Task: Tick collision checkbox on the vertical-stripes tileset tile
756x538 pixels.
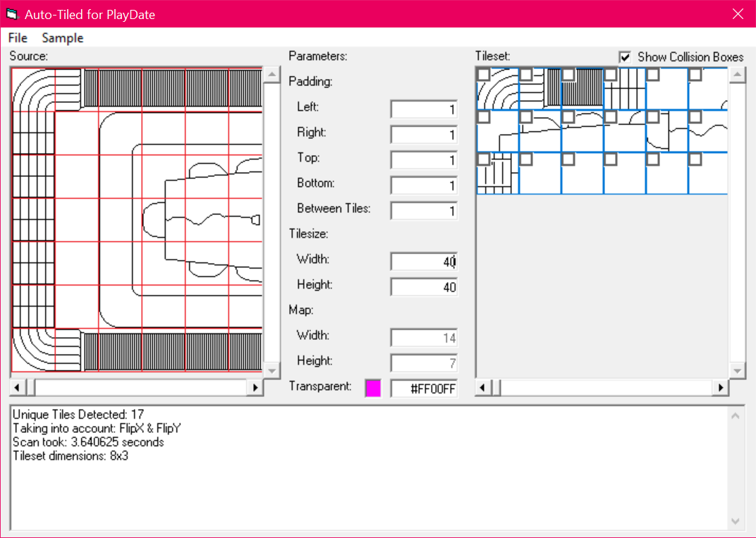Action: (568, 74)
